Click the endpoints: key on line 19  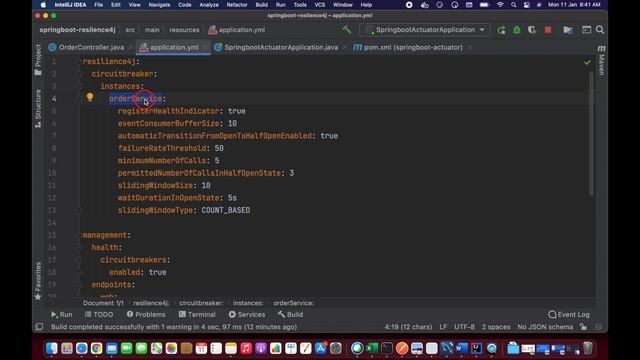coord(113,284)
